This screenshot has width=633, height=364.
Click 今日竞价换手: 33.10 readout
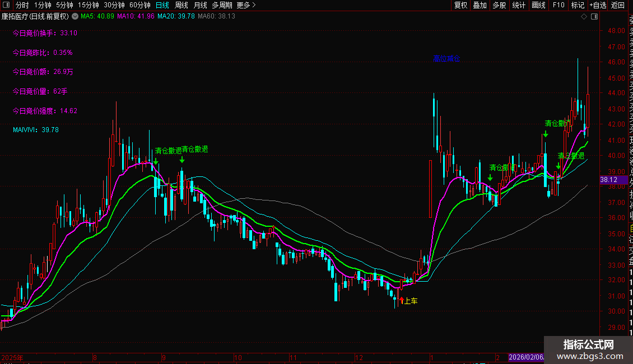(45, 33)
